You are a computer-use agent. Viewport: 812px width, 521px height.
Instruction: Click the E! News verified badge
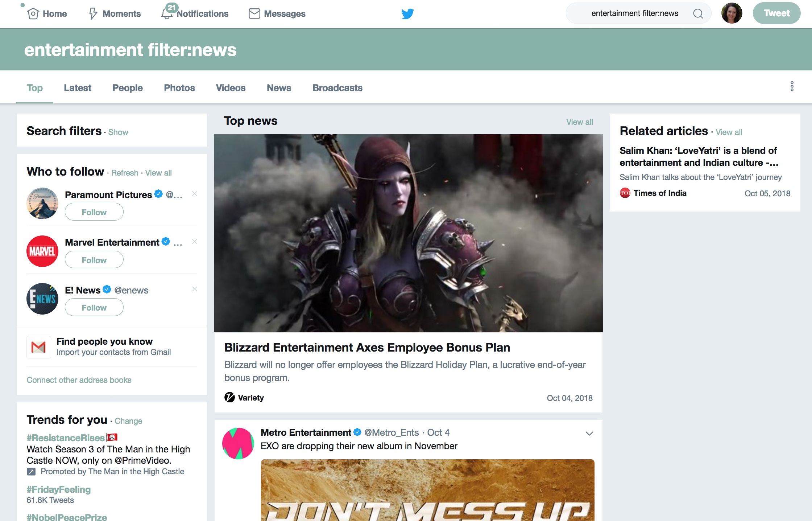pos(107,290)
